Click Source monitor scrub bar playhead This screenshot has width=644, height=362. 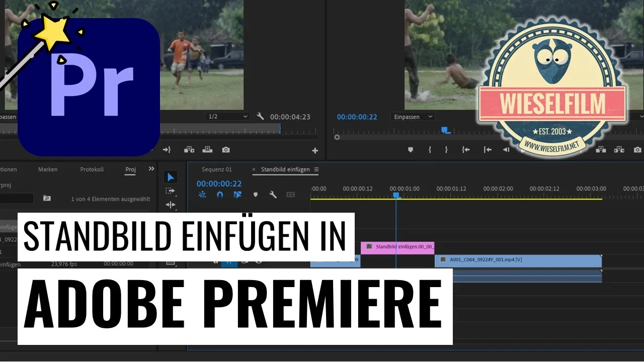click(x=280, y=129)
